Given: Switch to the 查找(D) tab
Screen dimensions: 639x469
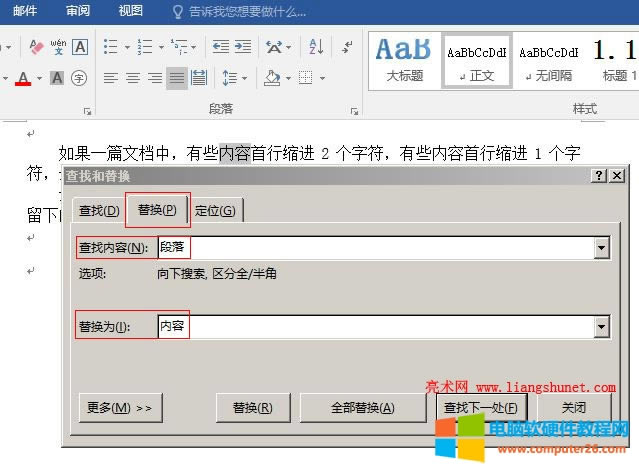Looking at the screenshot, I should 99,211.
